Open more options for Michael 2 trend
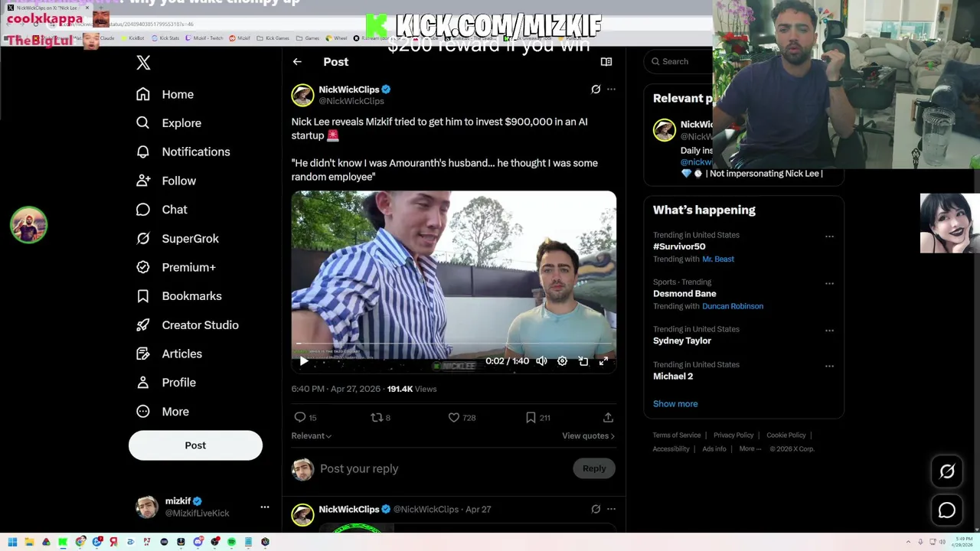The width and height of the screenshot is (980, 551). coord(829,367)
